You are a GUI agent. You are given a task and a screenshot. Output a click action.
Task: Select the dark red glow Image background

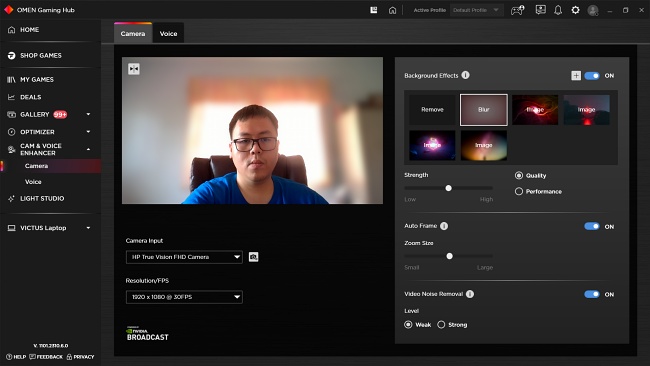[587, 110]
